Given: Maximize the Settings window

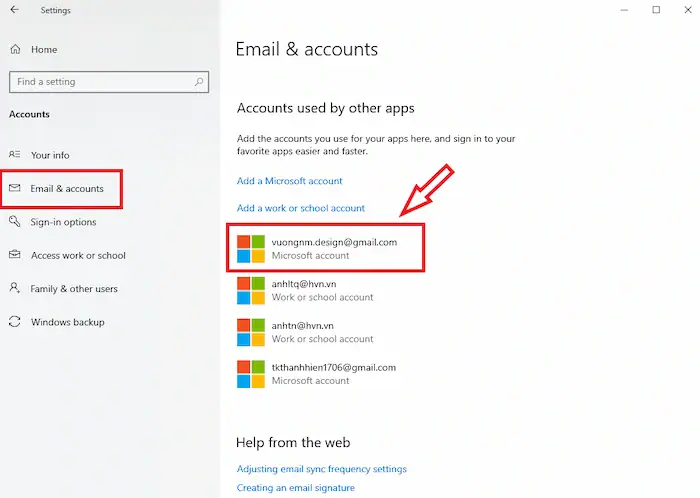Looking at the screenshot, I should coord(656,10).
